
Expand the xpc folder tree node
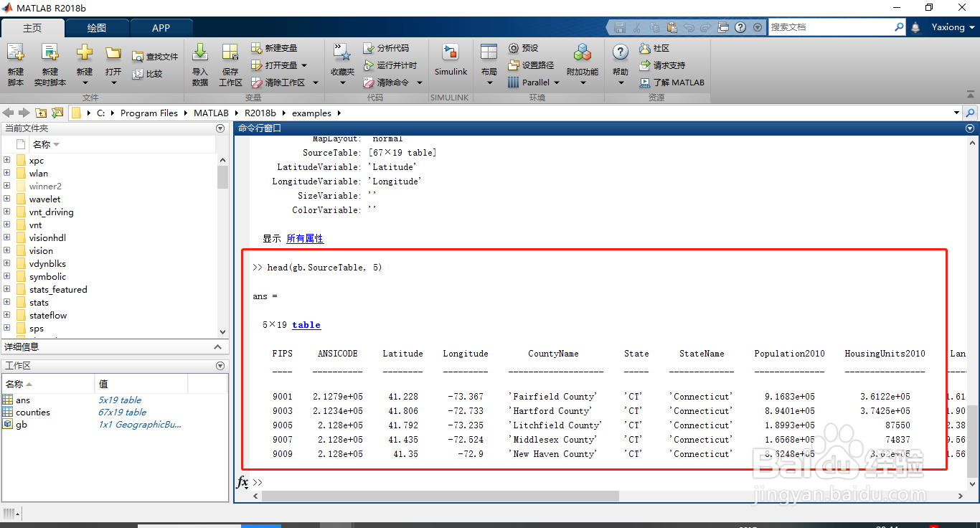pos(6,160)
